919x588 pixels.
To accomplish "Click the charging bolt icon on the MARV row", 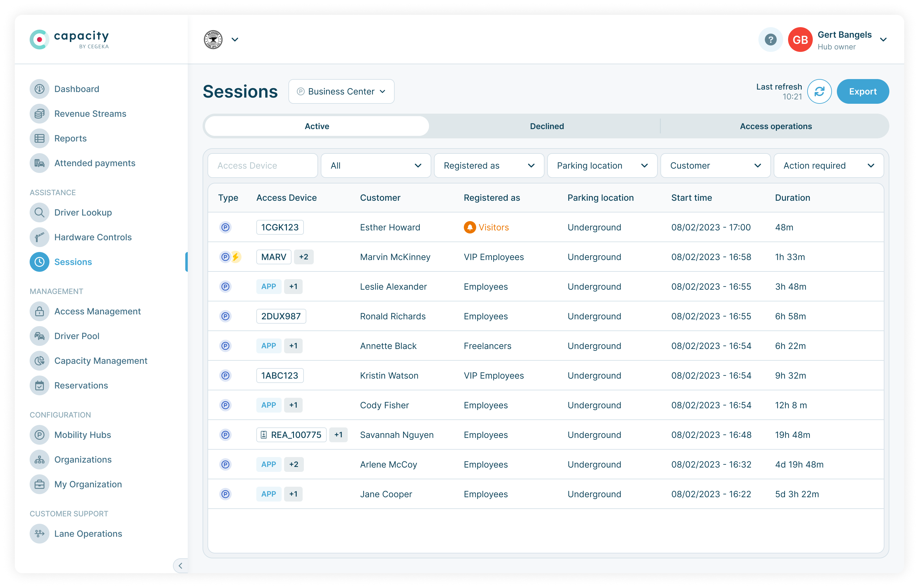I will coord(236,257).
